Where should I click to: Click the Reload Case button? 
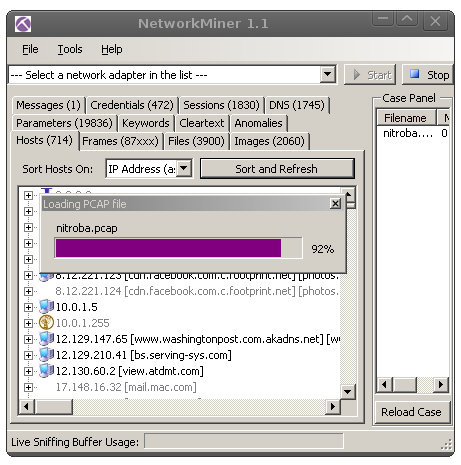[x=412, y=412]
